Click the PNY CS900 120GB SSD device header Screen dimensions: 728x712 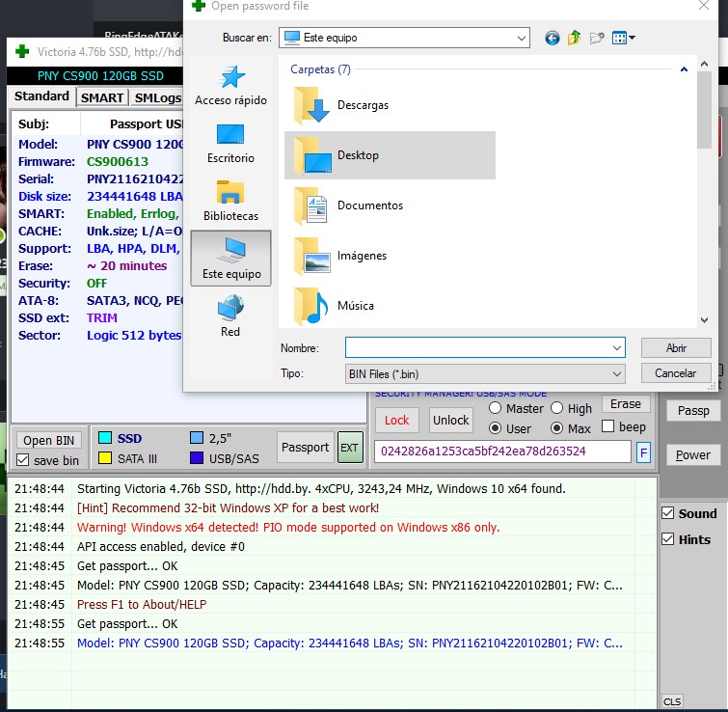click(100, 76)
